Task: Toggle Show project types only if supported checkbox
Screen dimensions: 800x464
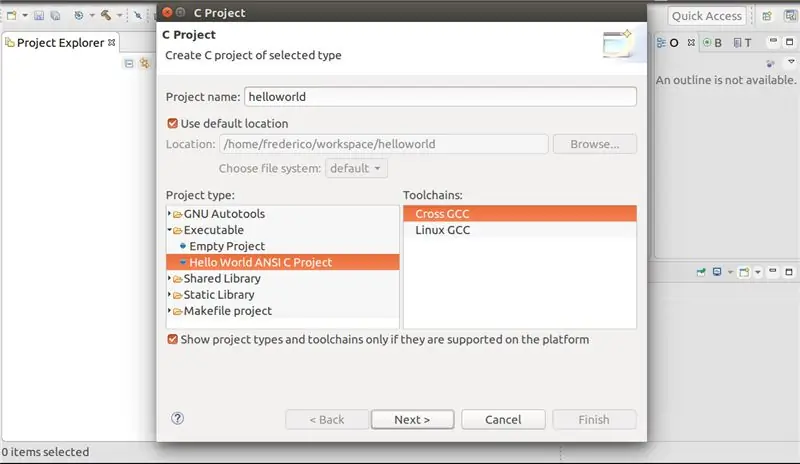Action: 172,339
